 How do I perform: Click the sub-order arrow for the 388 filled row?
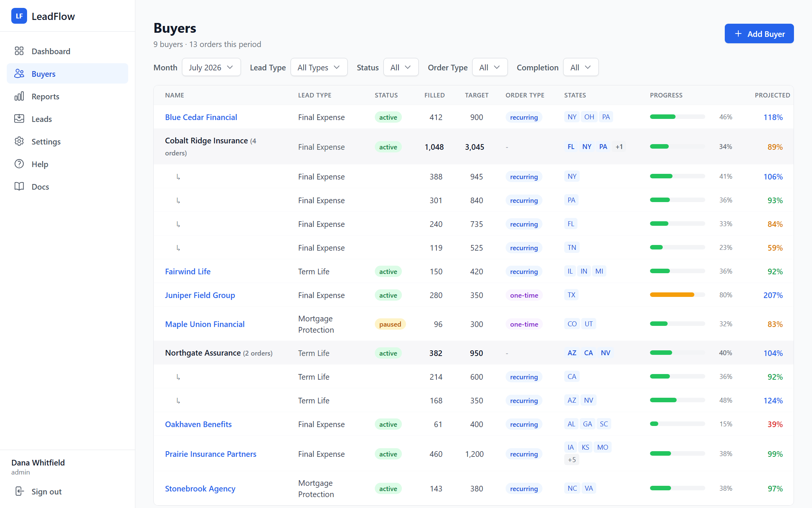click(x=178, y=177)
